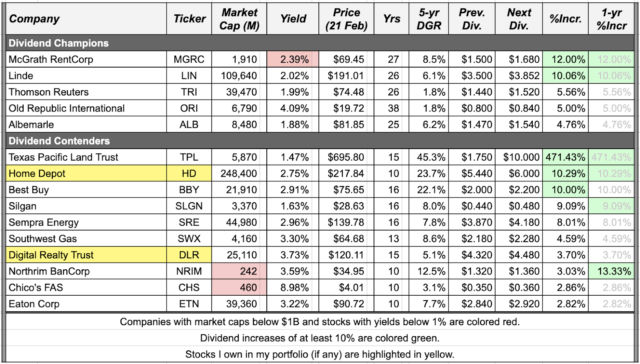Click the note about yellow highlighted stocks
The width and height of the screenshot is (640, 364).
[320, 354]
